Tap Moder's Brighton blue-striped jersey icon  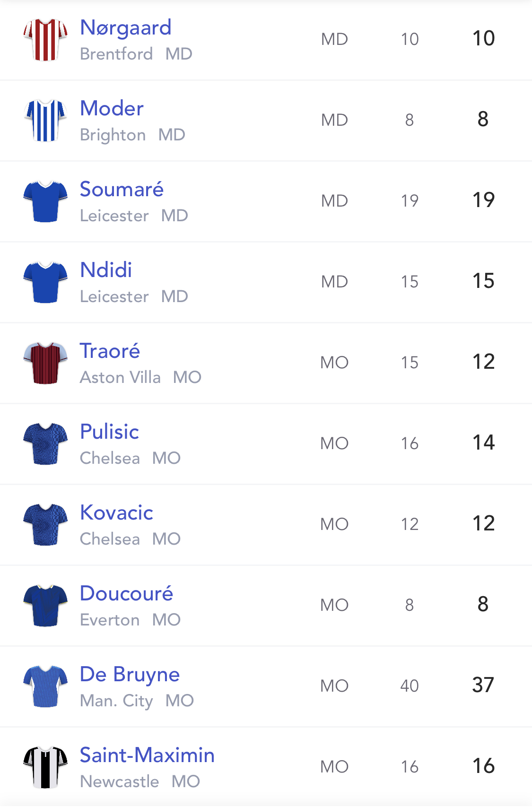tap(45, 121)
